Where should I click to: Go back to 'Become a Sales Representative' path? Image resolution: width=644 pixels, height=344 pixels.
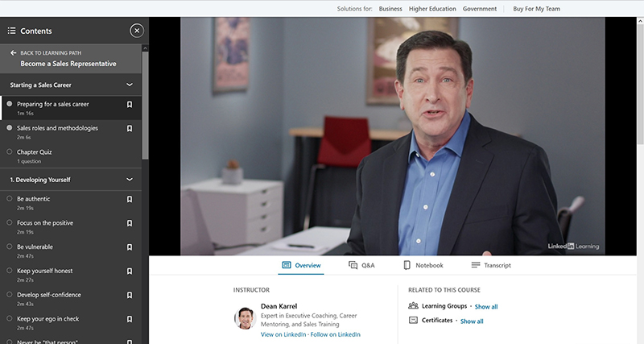coord(68,64)
